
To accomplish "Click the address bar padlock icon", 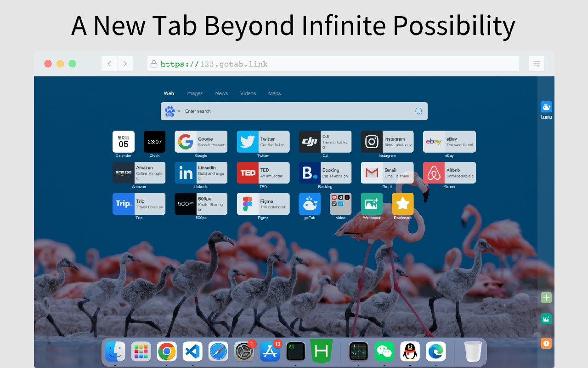I will [x=154, y=64].
